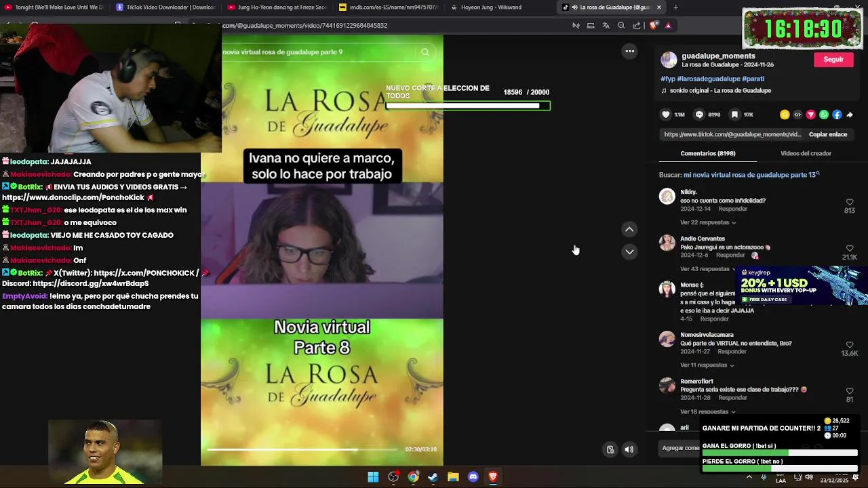868x488 pixels.
Task: Go to previous video with up arrow
Action: pyautogui.click(x=629, y=230)
